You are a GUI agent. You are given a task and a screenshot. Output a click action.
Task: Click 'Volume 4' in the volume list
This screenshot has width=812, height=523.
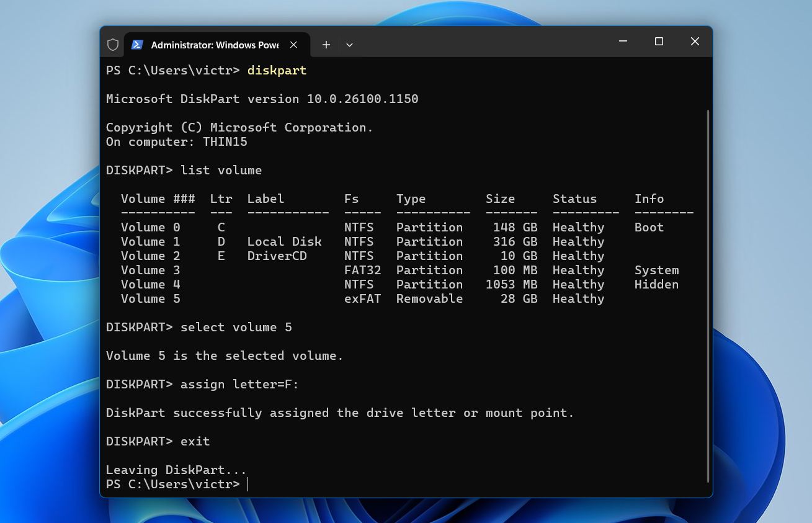coord(151,284)
